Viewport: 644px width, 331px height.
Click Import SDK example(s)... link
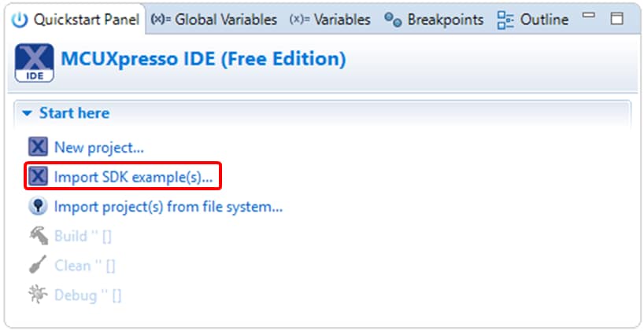point(133,176)
